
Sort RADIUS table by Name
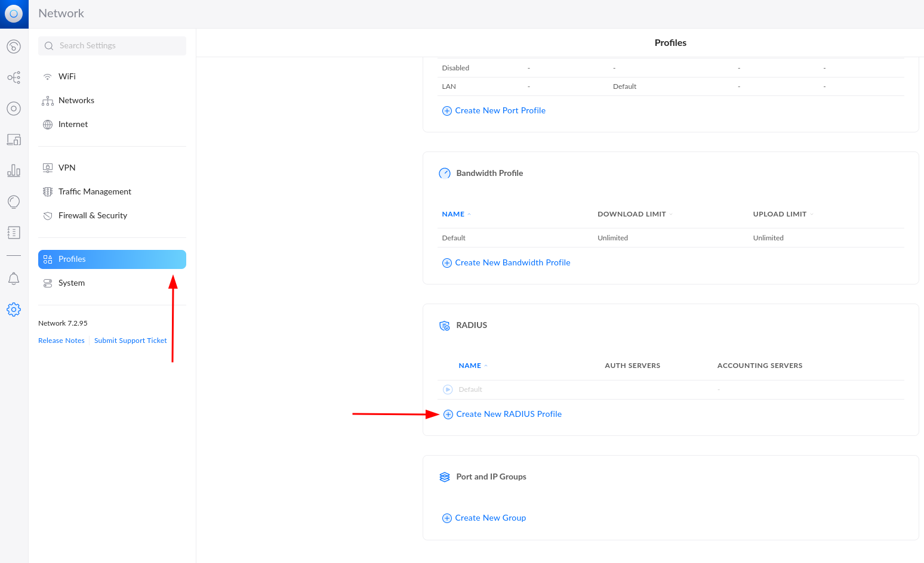coord(470,366)
